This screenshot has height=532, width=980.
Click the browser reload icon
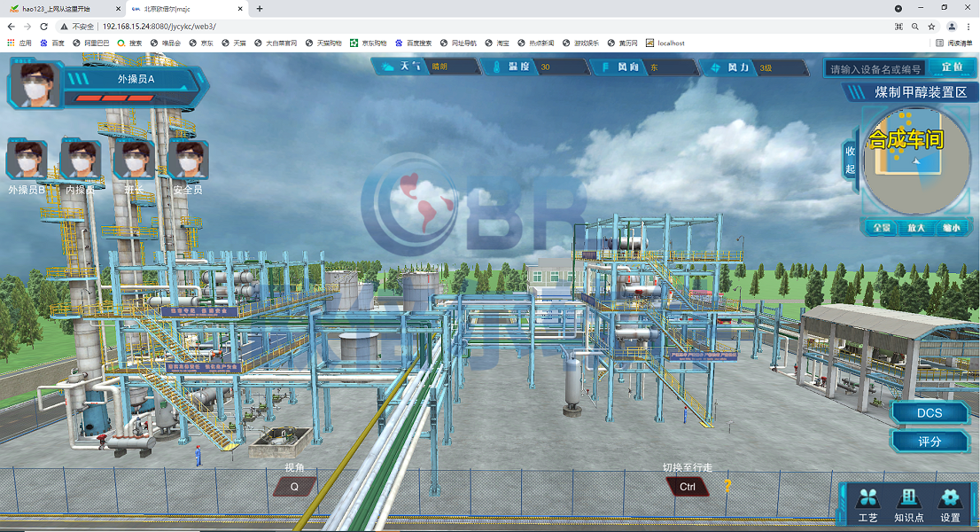tap(43, 27)
